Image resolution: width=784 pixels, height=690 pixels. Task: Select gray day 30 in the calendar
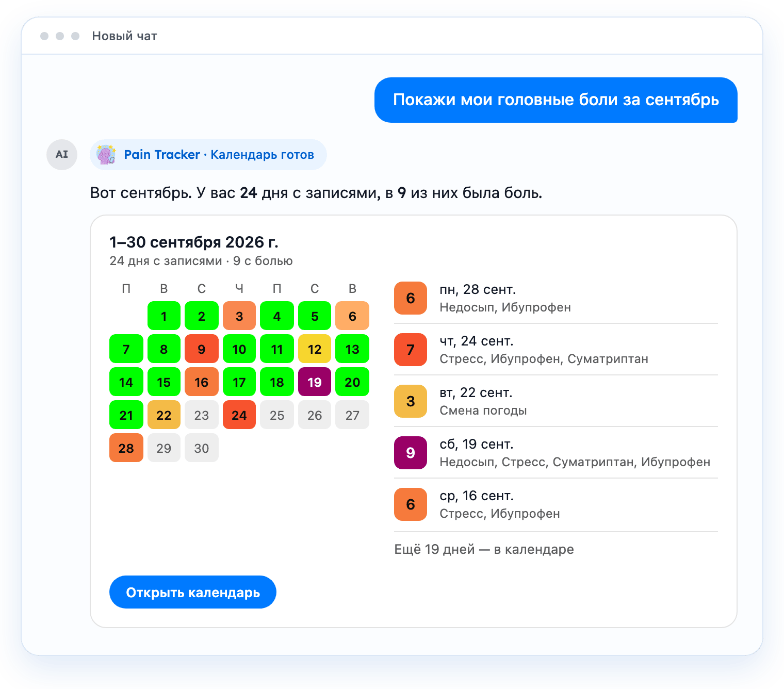pos(202,448)
